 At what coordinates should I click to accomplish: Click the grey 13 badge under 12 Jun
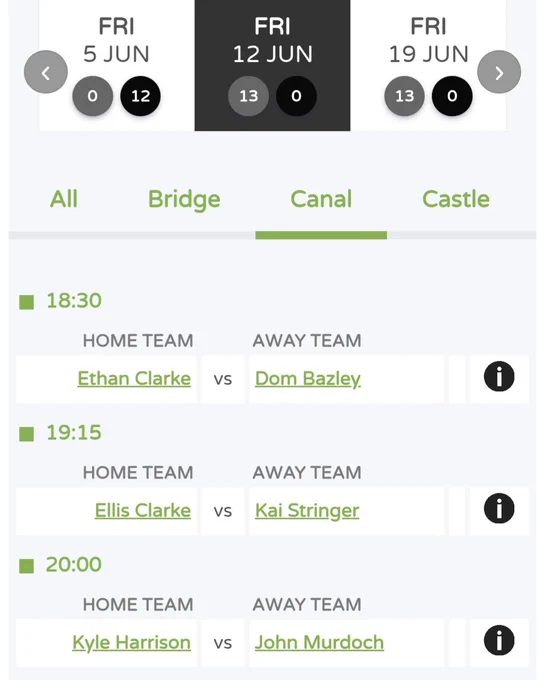[248, 96]
